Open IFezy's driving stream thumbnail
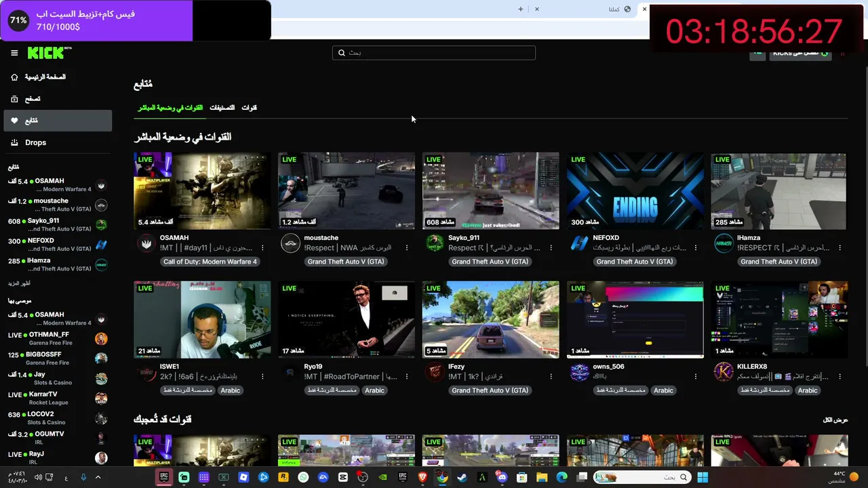Image resolution: width=868 pixels, height=488 pixels. click(491, 319)
